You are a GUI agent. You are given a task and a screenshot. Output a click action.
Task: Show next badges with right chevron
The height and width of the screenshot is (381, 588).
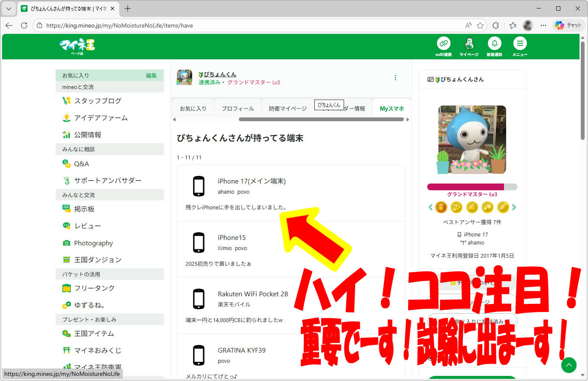[x=514, y=207]
